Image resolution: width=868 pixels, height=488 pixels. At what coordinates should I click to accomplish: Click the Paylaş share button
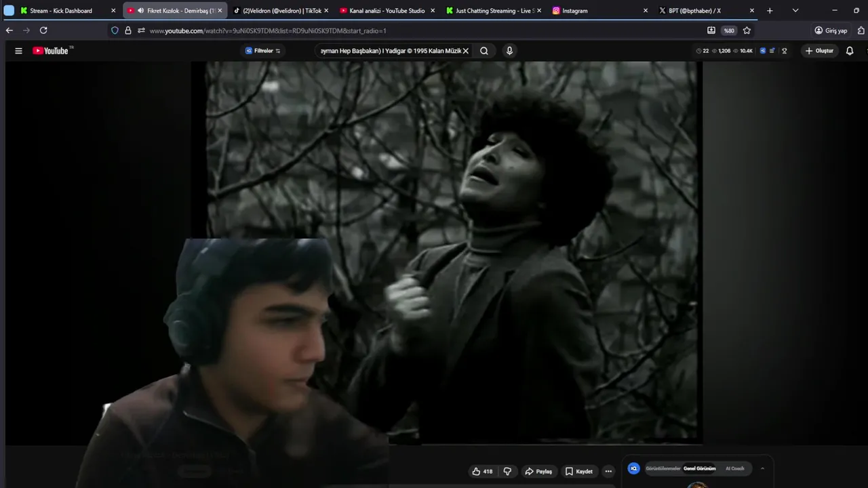pyautogui.click(x=538, y=471)
